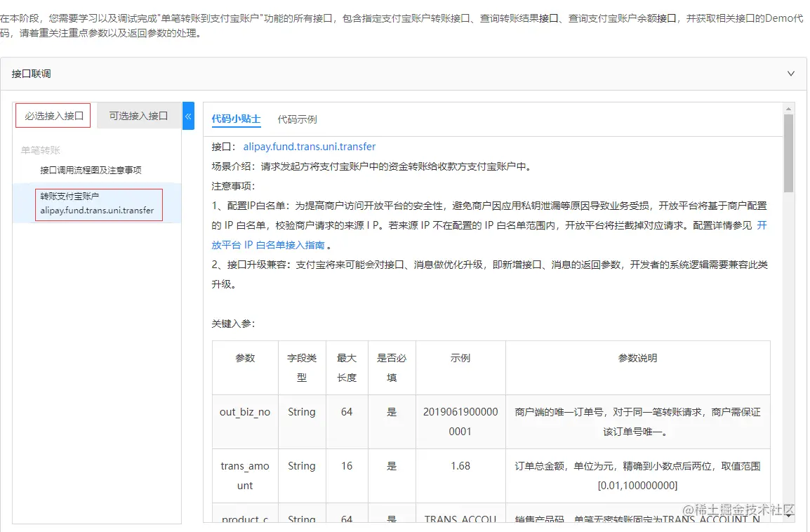
Task: Click the 接口联调 panel header
Action: pyautogui.click(x=403, y=74)
